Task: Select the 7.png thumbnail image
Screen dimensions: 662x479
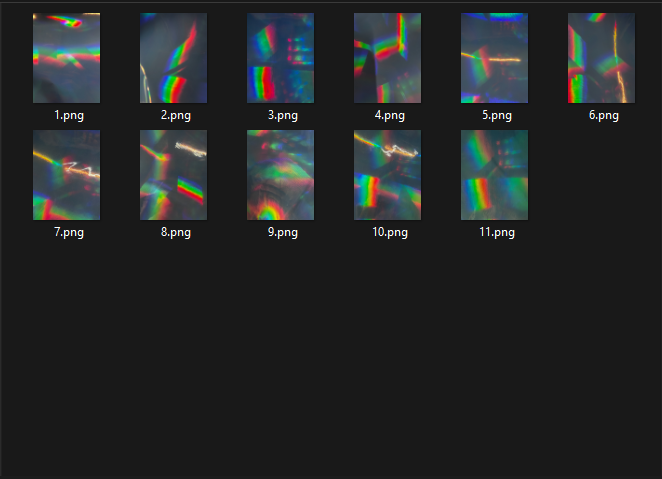Action: 67,175
